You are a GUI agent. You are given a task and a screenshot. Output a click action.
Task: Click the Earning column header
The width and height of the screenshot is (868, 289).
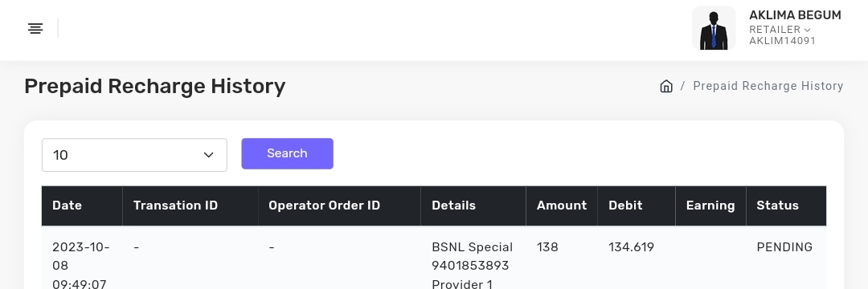710,206
